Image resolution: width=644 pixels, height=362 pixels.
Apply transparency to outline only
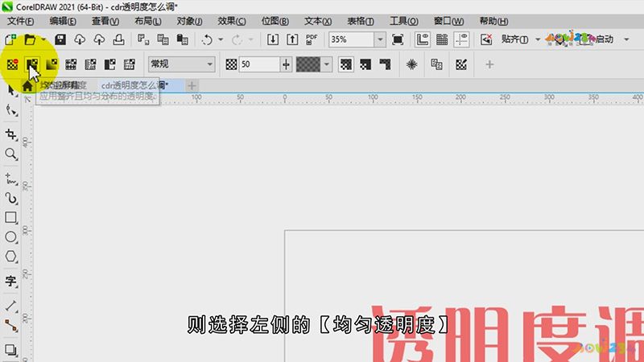tap(385, 64)
